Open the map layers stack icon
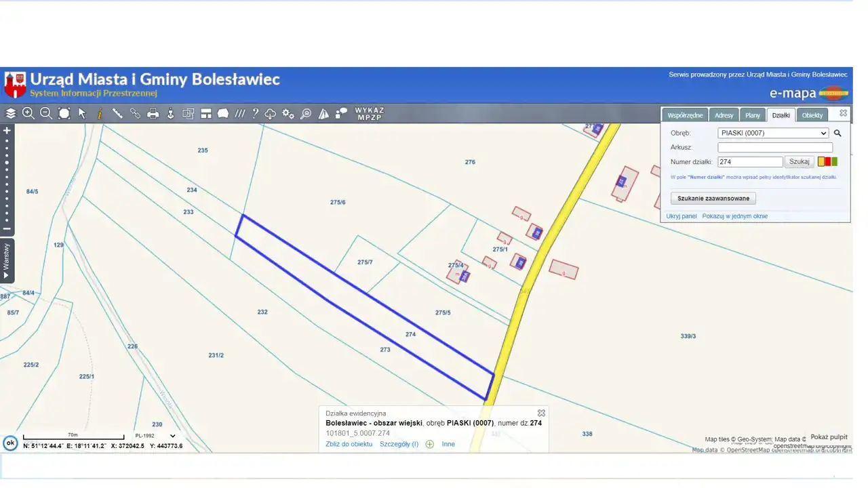Viewport: 868px width, 488px height. coord(11,113)
